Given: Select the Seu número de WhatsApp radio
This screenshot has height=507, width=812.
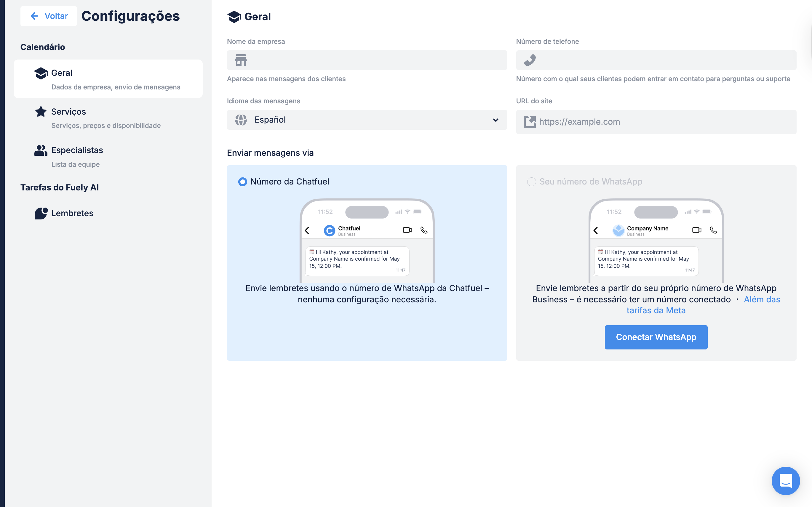Looking at the screenshot, I should pyautogui.click(x=531, y=182).
